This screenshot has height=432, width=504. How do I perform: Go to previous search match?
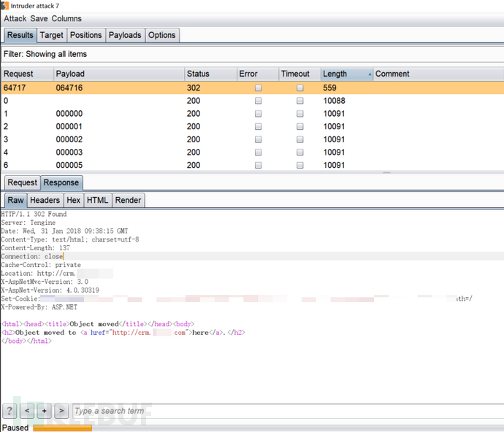tap(27, 411)
